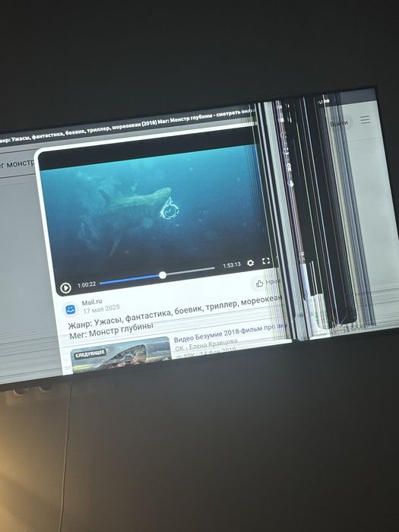Play the paused shark movie
This screenshot has width=399, height=532.
pos(65,288)
